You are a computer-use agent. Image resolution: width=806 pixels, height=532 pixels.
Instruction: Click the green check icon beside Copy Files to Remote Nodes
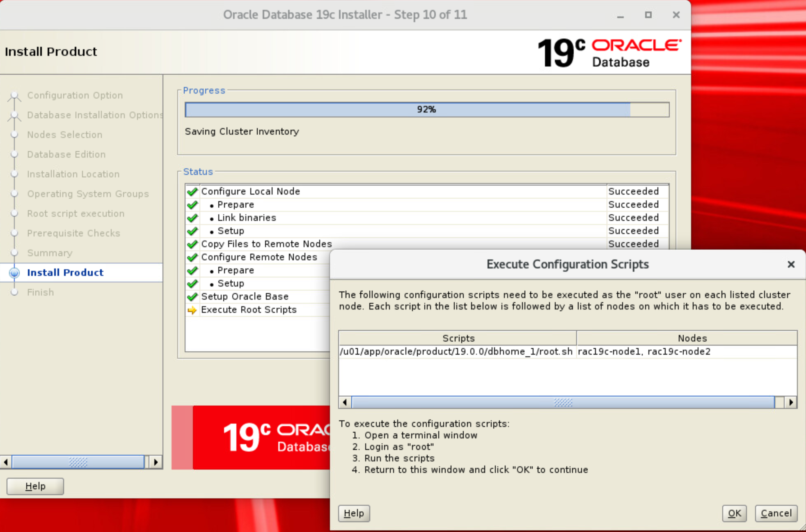192,244
